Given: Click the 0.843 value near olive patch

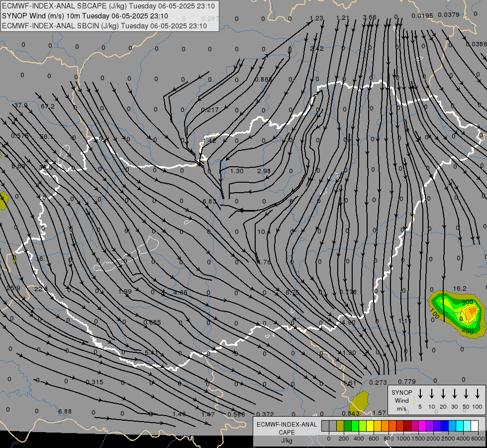Looking at the screenshot, I should pyautogui.click(x=350, y=414).
